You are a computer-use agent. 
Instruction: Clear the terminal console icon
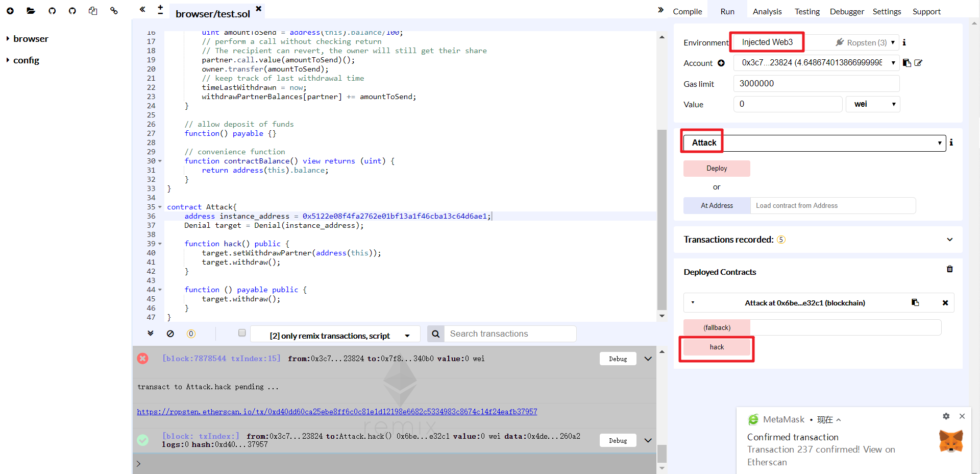point(170,334)
